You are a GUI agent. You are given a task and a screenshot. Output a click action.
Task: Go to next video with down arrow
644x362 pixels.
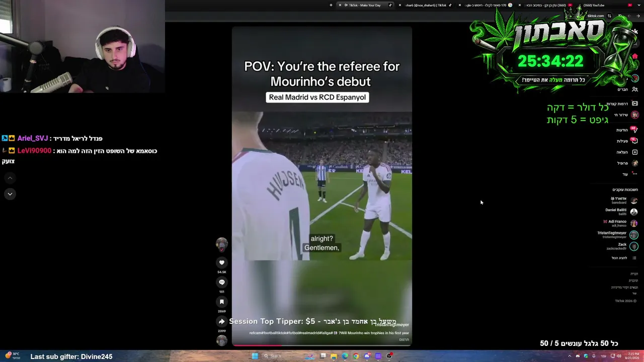click(x=10, y=194)
